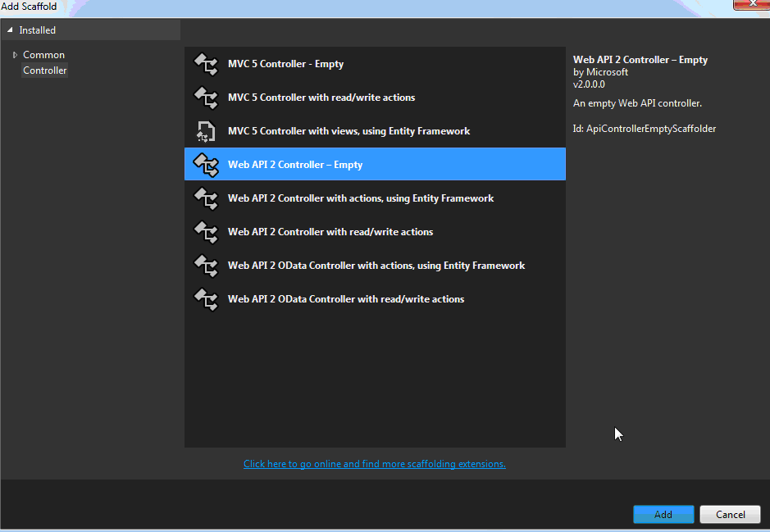Click the 'by Microsoft' author text
The height and width of the screenshot is (532, 770).
[x=600, y=72]
